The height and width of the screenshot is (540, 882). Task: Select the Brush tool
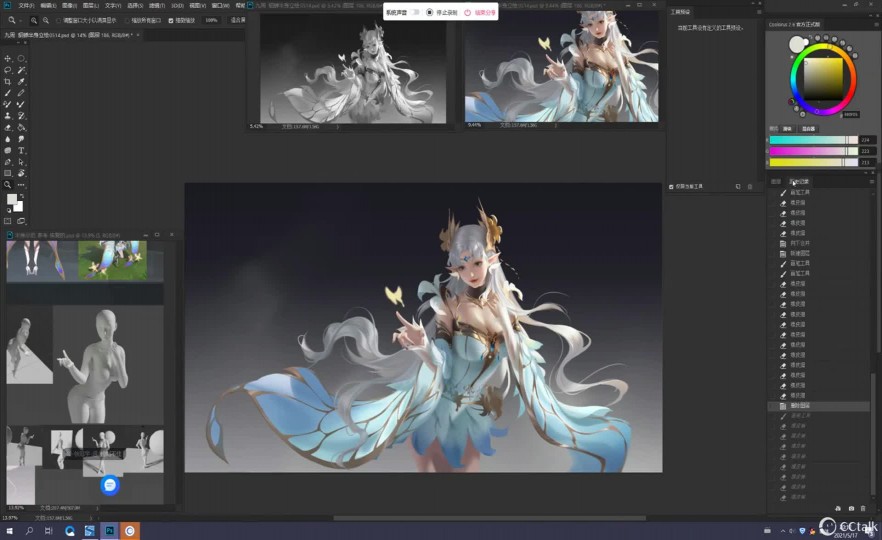coord(8,93)
